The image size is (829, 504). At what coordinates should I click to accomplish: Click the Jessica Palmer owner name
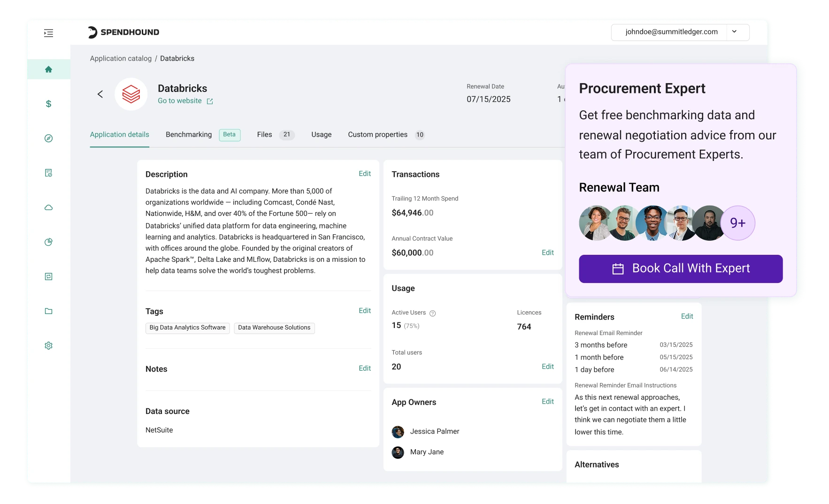point(434,432)
